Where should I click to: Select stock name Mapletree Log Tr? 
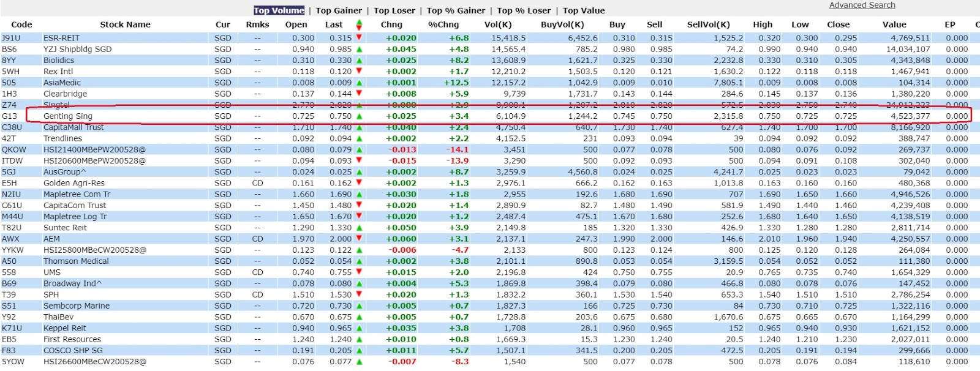[75, 217]
